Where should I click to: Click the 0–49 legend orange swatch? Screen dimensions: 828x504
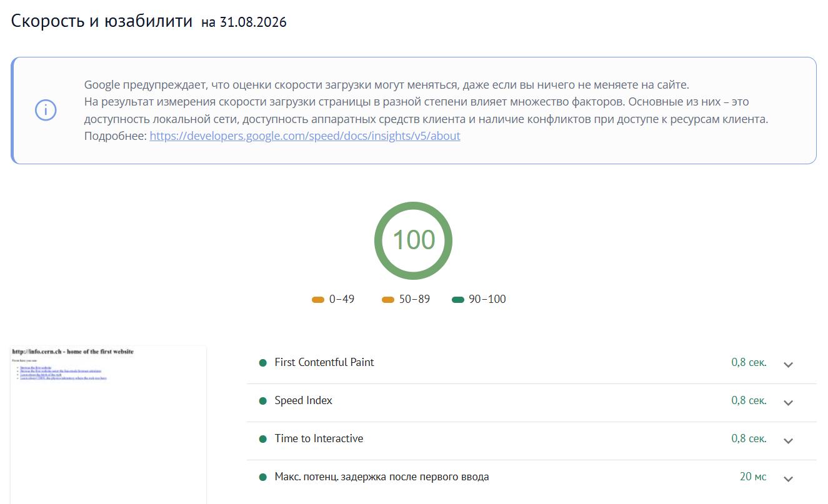click(x=317, y=300)
